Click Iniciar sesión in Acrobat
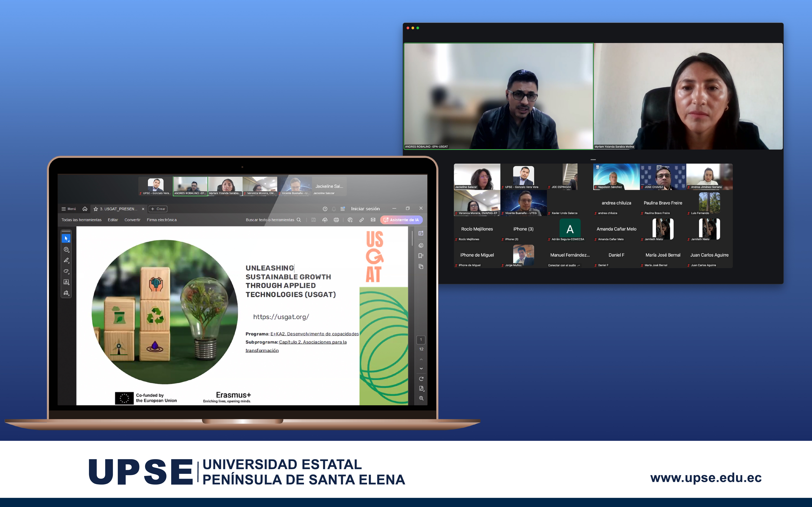The height and width of the screenshot is (507, 812). pos(365,209)
